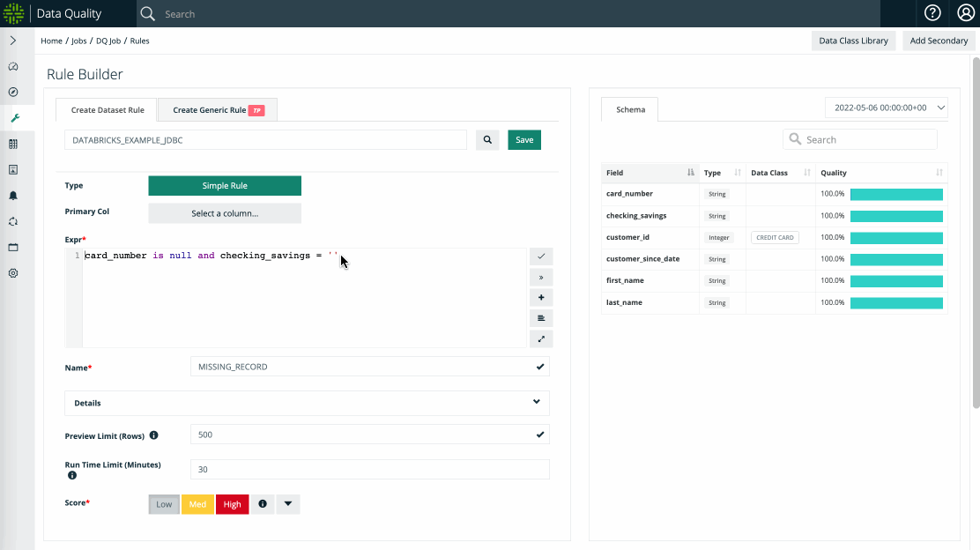The height and width of the screenshot is (550, 980).
Task: Click the compass explorer icon in sidebar
Action: (13, 92)
